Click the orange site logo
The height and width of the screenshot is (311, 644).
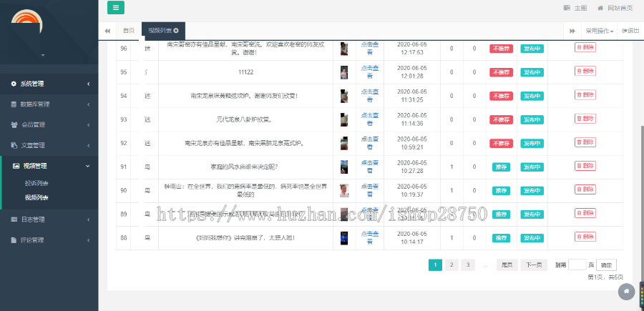(26, 21)
